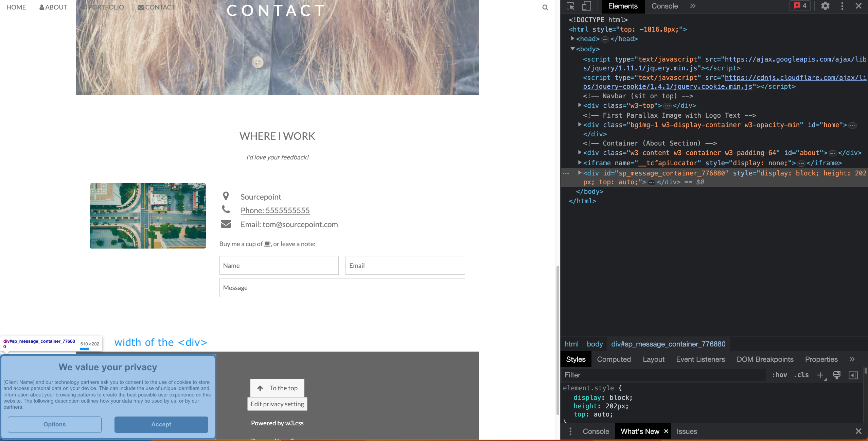Open the Issues drawer tab
868x441 pixels.
(687, 431)
